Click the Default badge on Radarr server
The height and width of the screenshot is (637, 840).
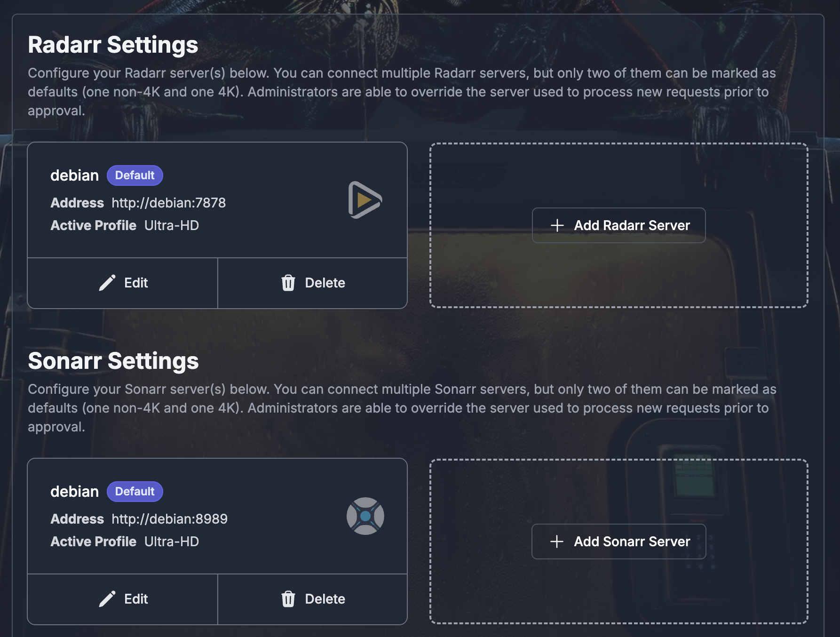(x=135, y=175)
